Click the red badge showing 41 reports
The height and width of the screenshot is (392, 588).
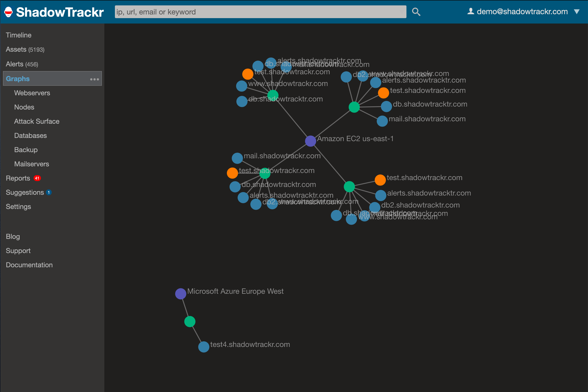37,178
